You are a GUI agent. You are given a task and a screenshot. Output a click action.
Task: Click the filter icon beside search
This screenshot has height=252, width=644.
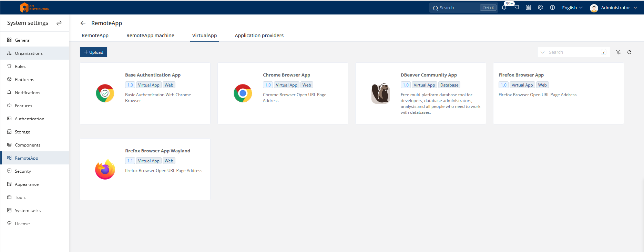point(619,52)
